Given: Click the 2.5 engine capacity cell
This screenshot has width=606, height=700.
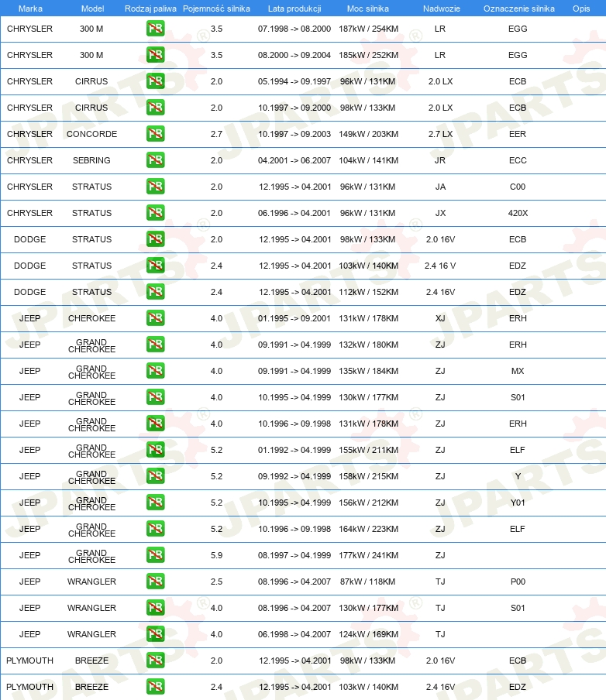Looking at the screenshot, I should point(217,582).
